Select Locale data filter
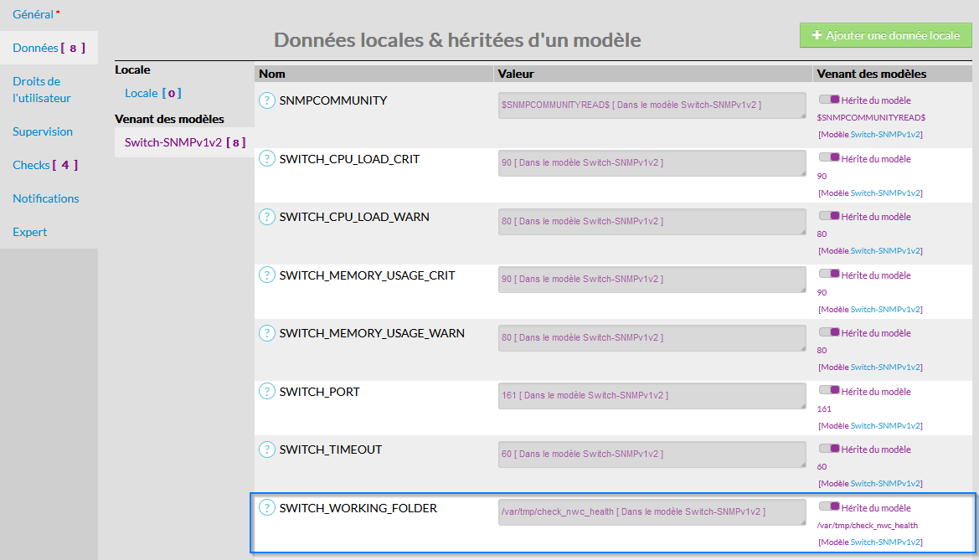The image size is (979, 560). [x=142, y=93]
